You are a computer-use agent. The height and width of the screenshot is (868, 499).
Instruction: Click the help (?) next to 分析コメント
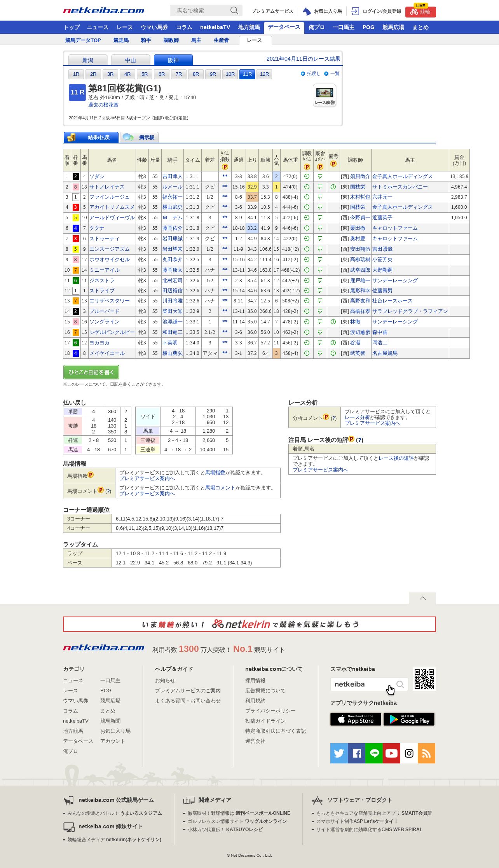point(333,418)
